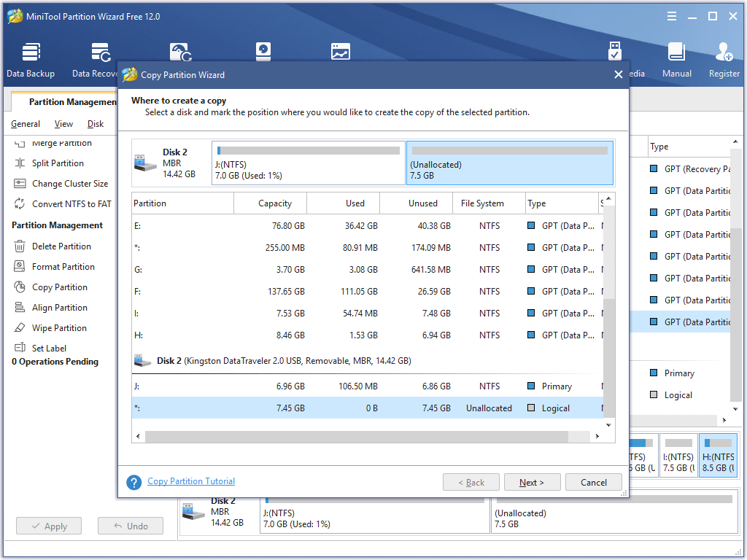747x560 pixels.
Task: Click Disk 2 Kingston DataTraveler header row
Action: pos(368,360)
